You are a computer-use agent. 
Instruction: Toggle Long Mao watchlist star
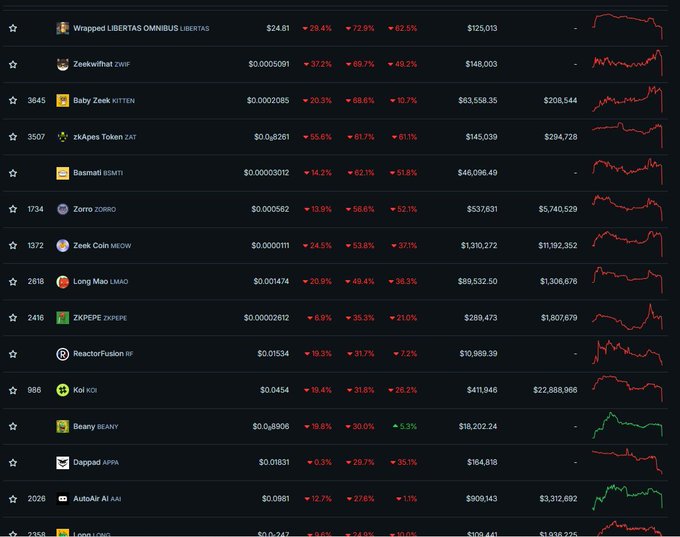coord(13,282)
